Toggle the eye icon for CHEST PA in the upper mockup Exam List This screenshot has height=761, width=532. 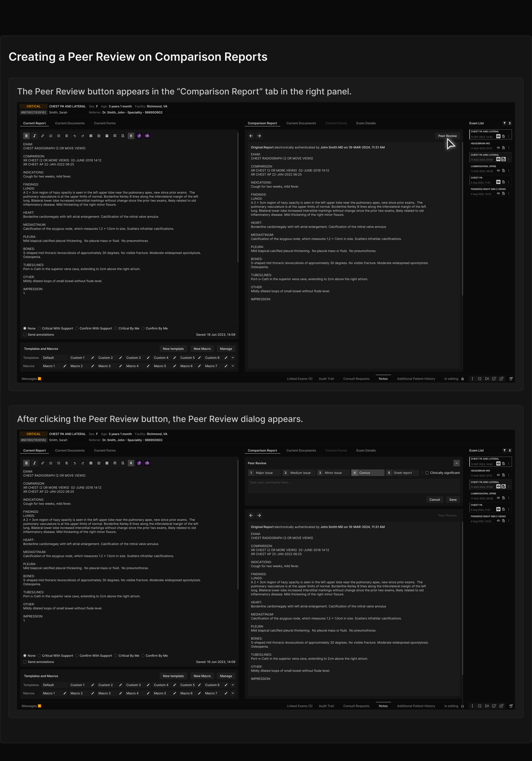pyautogui.click(x=498, y=182)
